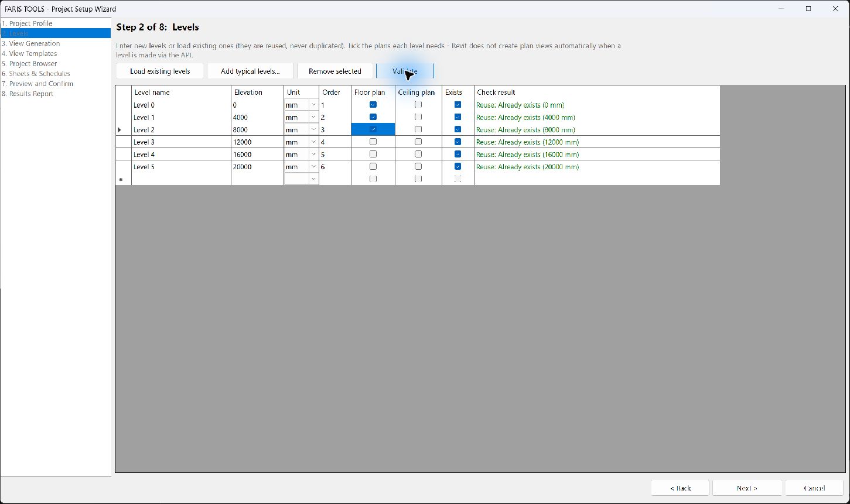Cancel the Project Setup Wizard

(x=814, y=488)
